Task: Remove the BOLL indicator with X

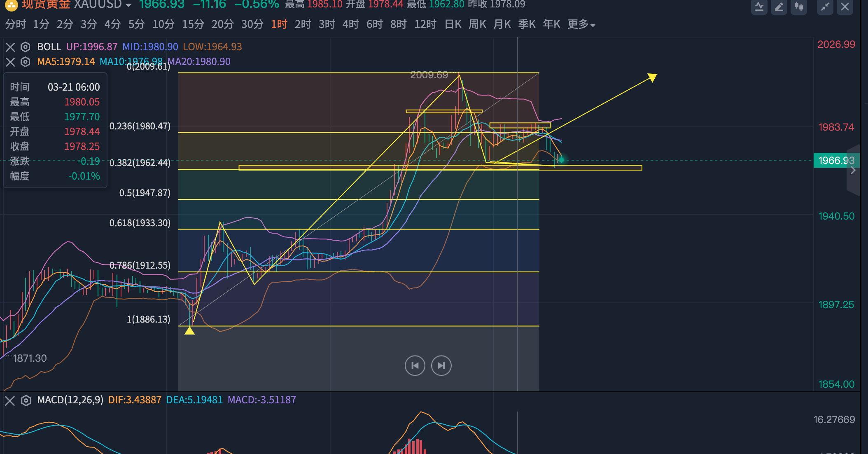Action: tap(10, 47)
